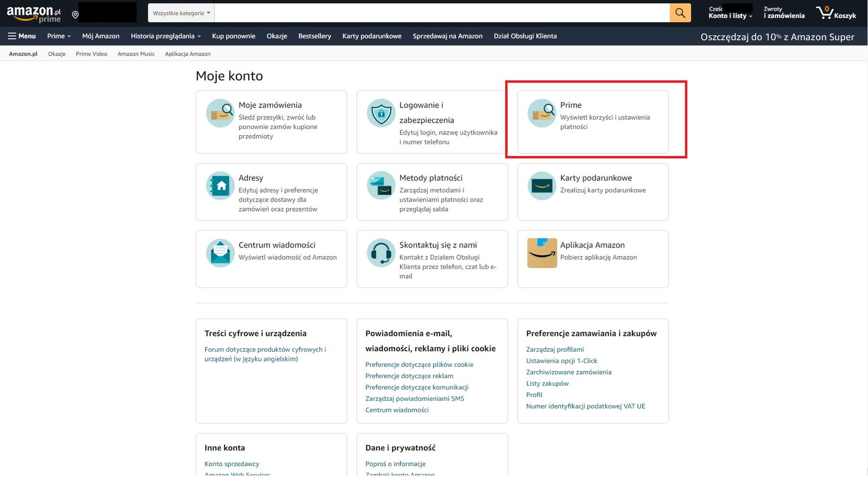
Task: Open the Forum dotyczące produktów cyfrowych link
Action: tap(265, 354)
